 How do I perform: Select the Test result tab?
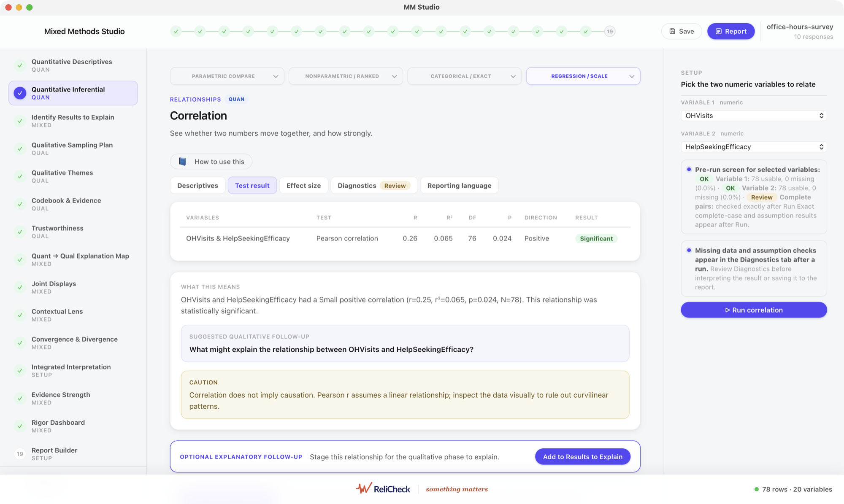252,186
